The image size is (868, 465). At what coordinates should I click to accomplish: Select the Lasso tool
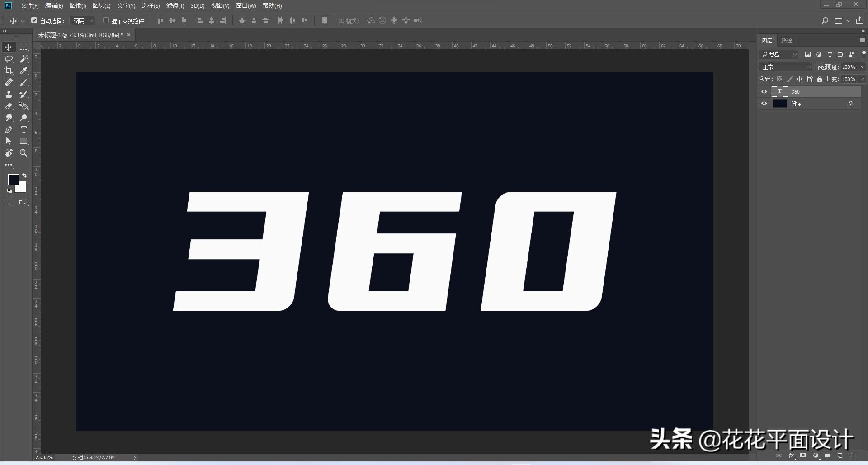tap(8, 59)
